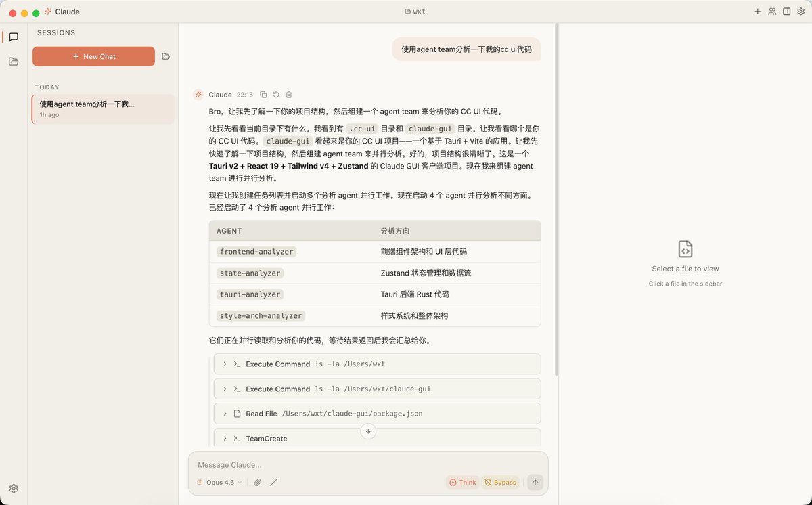Click the state-analyzer table cell

pos(250,273)
